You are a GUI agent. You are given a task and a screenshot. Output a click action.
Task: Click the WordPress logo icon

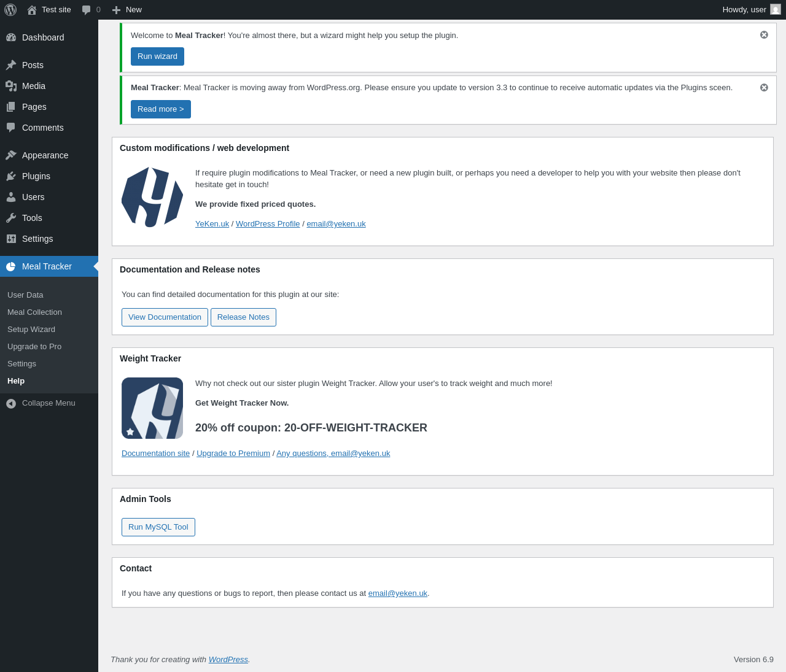click(10, 10)
